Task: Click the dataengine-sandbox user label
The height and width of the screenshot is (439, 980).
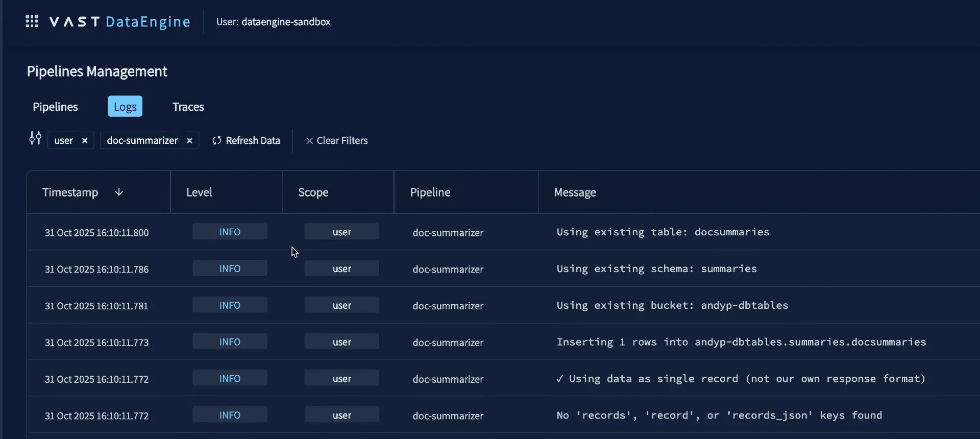Action: [x=286, y=22]
